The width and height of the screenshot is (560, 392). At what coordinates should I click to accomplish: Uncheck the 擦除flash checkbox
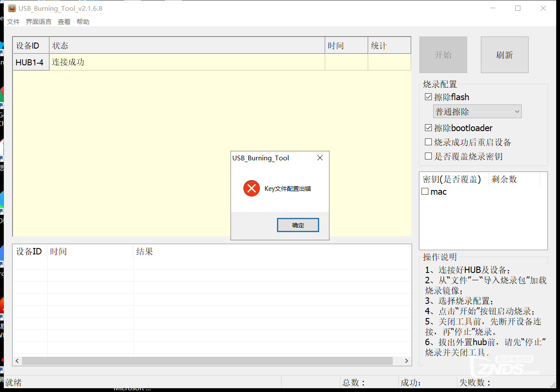coord(428,97)
